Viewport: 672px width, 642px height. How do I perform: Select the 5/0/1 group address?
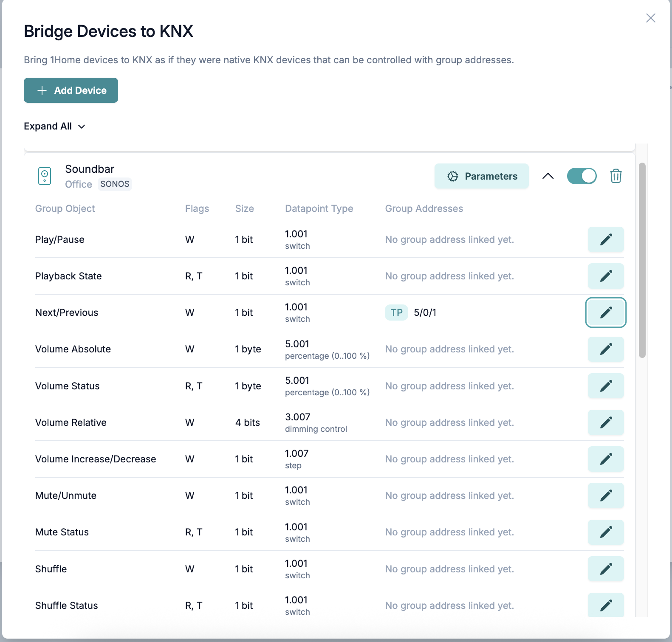pos(425,313)
